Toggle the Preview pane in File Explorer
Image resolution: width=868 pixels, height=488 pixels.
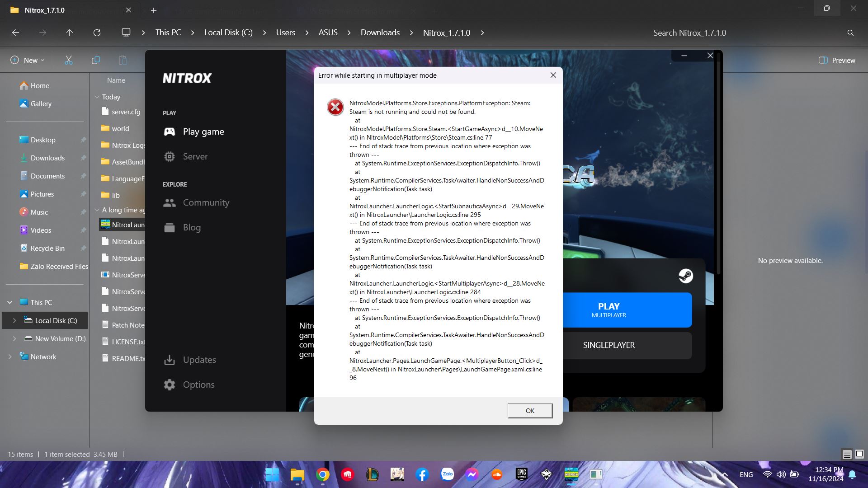[836, 60]
